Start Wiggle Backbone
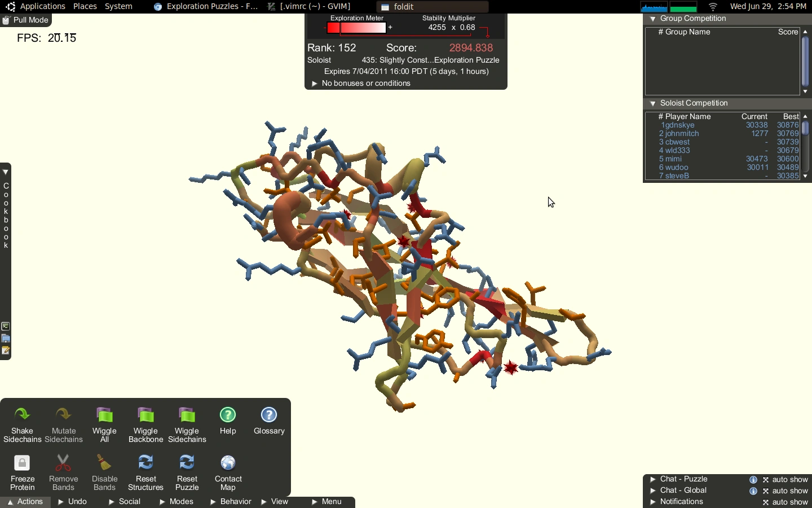Screen dimensions: 812x508 pos(145,424)
